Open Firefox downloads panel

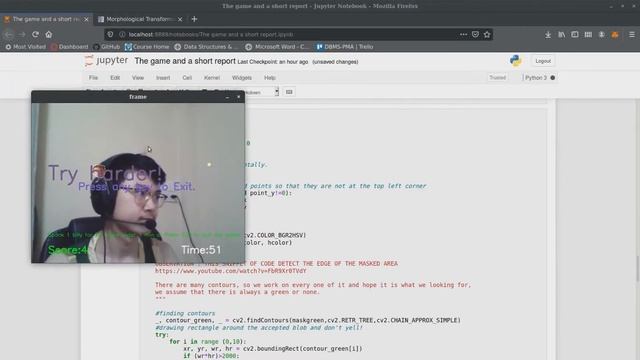[548, 35]
